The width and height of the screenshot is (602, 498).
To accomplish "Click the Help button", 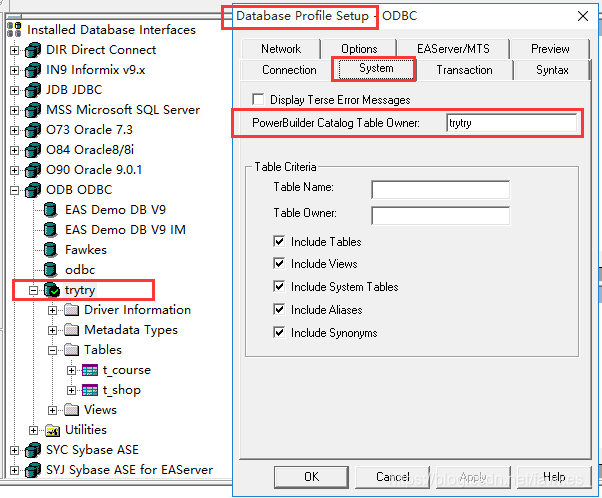I will pos(554,477).
